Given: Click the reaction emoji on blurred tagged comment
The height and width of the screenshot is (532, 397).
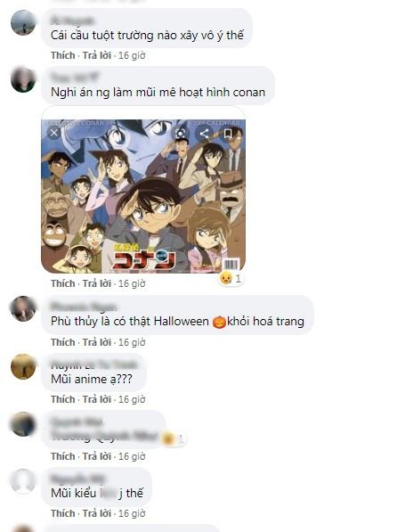Looking at the screenshot, I should point(167,439).
